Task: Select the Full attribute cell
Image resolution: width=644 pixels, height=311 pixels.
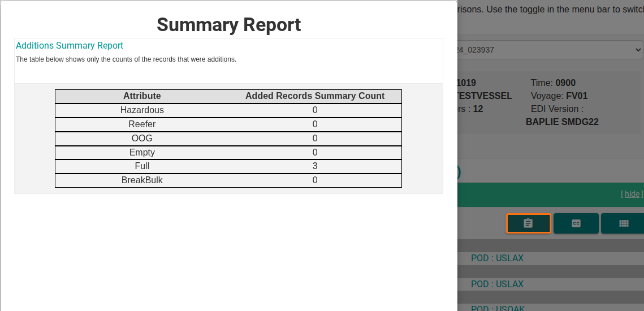Action: click(x=142, y=166)
